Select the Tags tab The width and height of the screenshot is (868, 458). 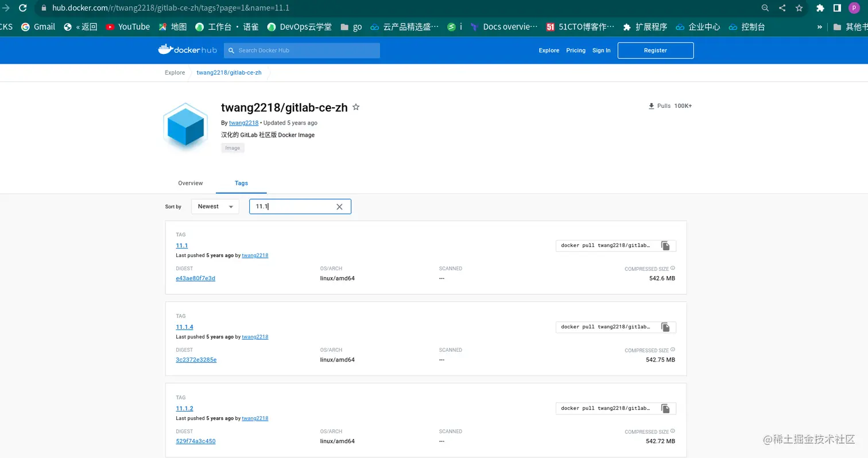pos(241,183)
